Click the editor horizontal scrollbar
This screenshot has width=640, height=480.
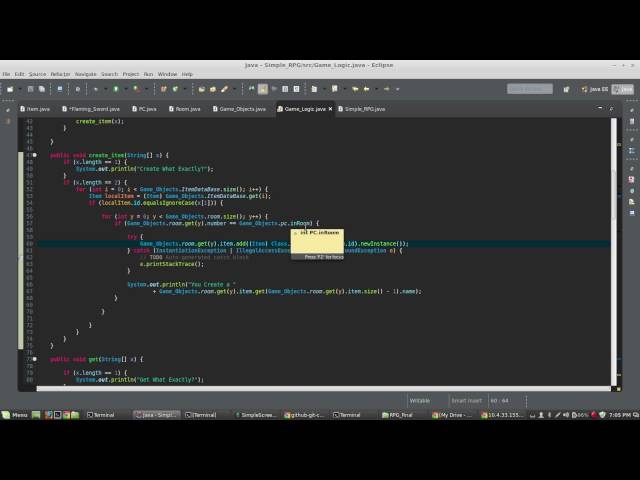tap(324, 389)
